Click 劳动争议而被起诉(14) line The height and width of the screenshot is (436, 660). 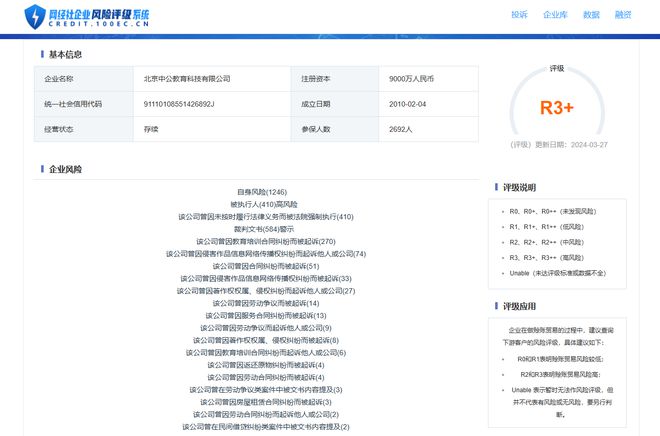(266, 303)
